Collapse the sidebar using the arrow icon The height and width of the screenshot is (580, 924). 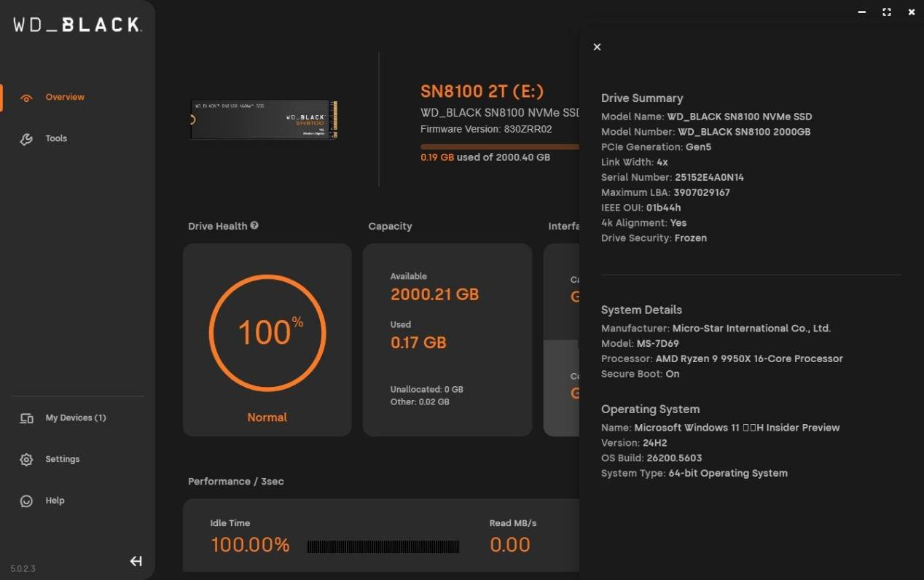coord(136,561)
